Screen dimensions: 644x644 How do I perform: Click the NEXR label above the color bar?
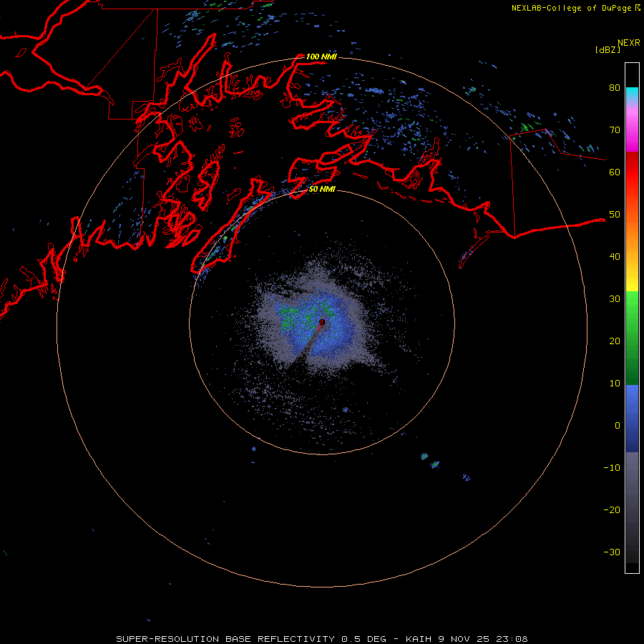[629, 43]
